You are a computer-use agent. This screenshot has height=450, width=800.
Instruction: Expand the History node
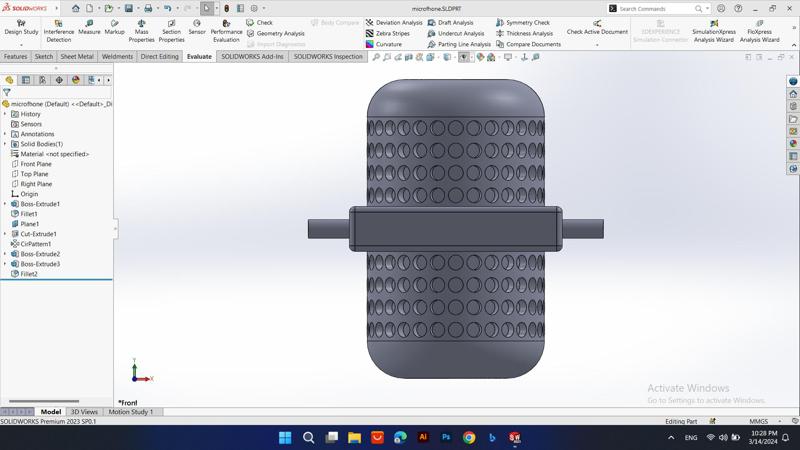[x=5, y=114]
